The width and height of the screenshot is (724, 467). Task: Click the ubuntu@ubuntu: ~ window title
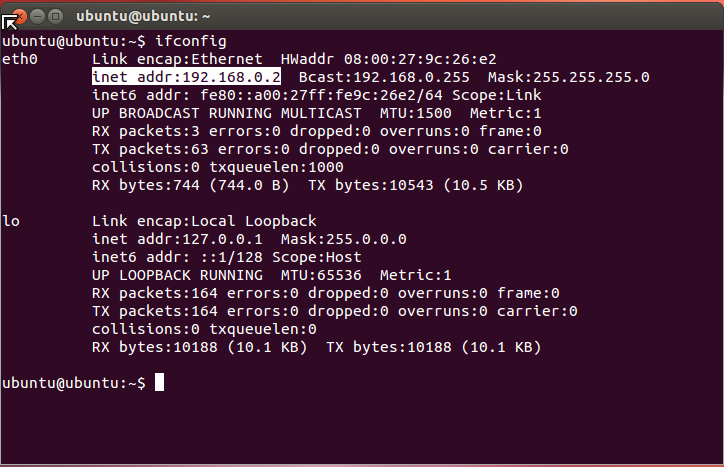[143, 17]
